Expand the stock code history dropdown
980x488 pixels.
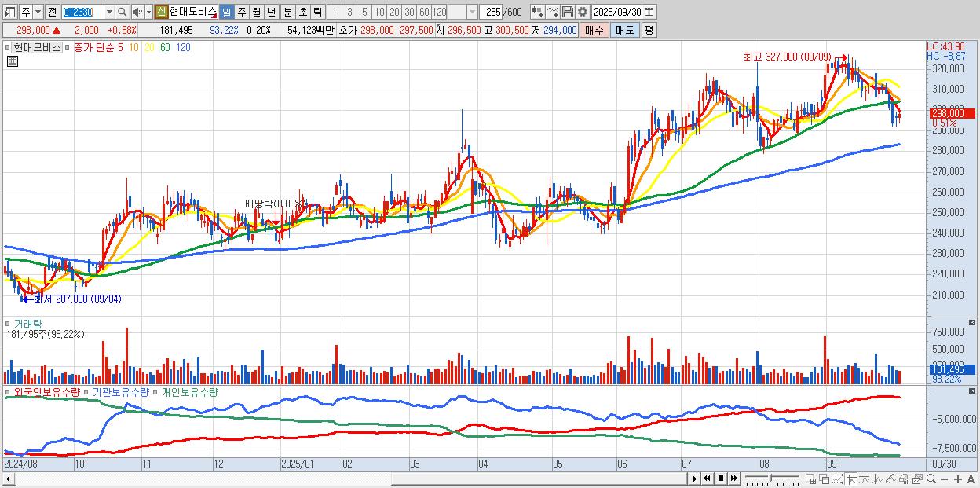(x=109, y=12)
